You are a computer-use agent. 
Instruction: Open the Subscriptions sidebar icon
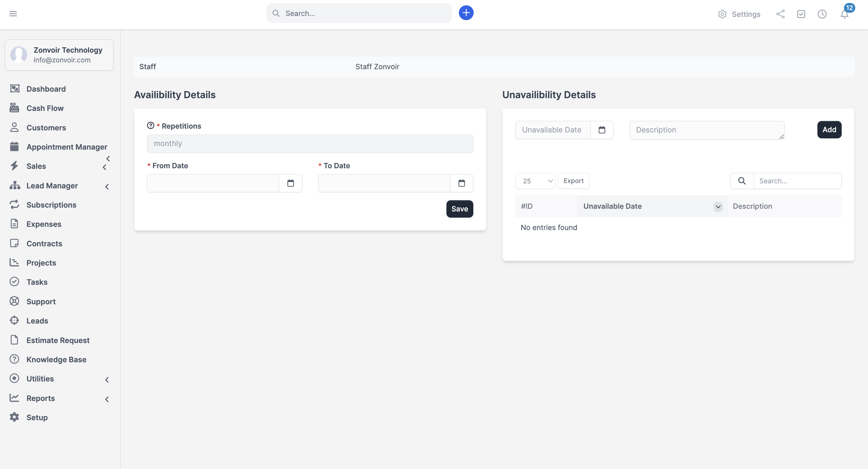tap(14, 205)
